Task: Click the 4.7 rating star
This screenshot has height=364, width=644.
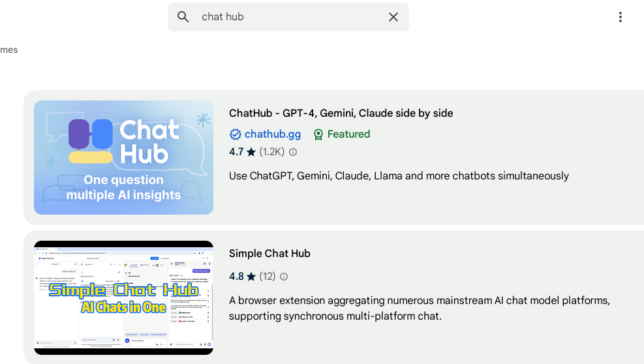Action: 251,152
